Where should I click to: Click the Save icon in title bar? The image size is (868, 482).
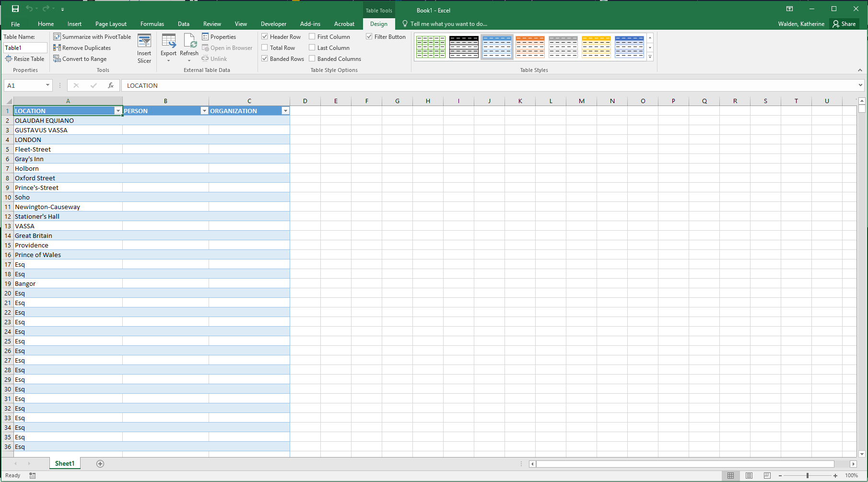[15, 9]
